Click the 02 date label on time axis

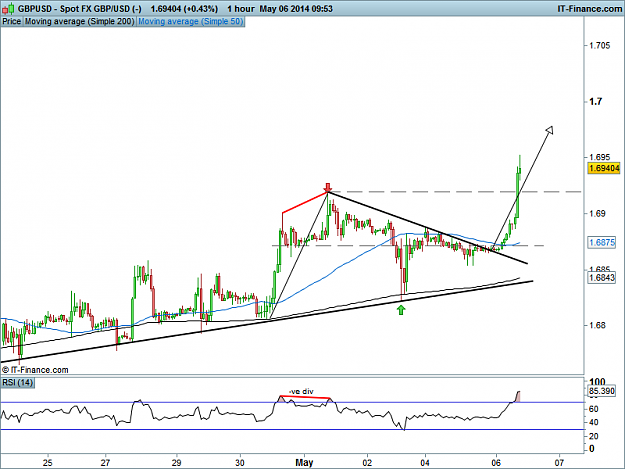367,463
